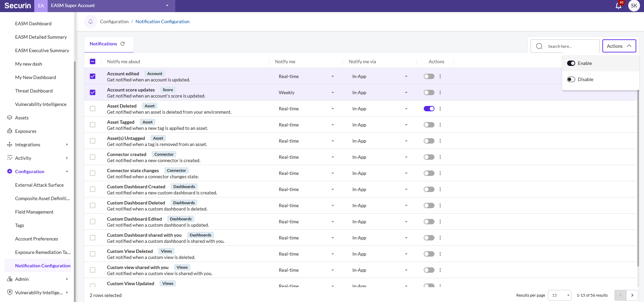Click the refresh icon beside Notifications
This screenshot has height=302, width=644.
[x=123, y=44]
